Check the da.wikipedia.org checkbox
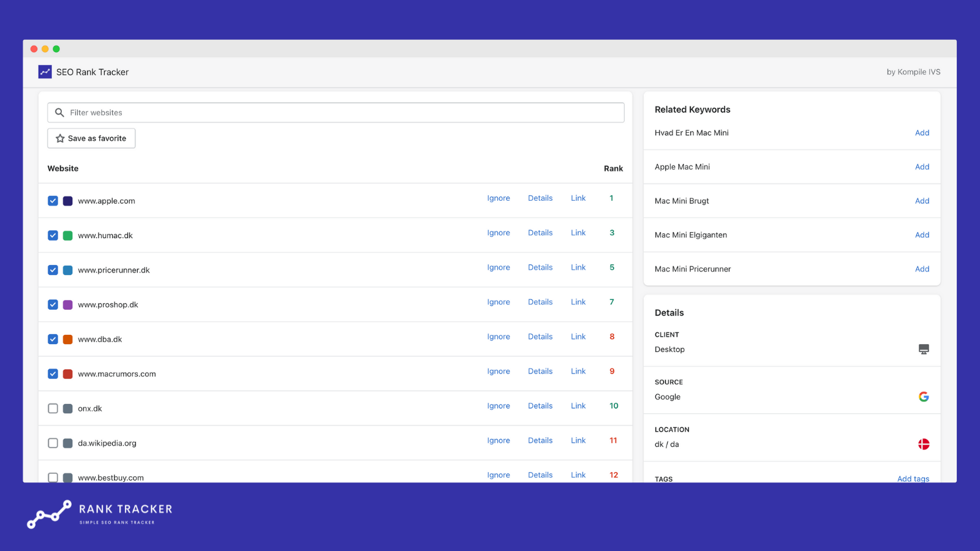The width and height of the screenshot is (980, 551). [x=53, y=443]
